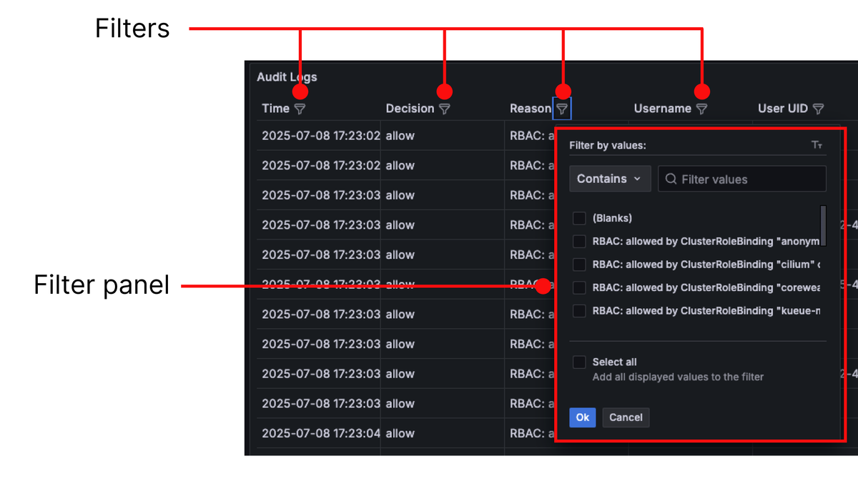Click the Audit Logs panel title

pos(287,77)
